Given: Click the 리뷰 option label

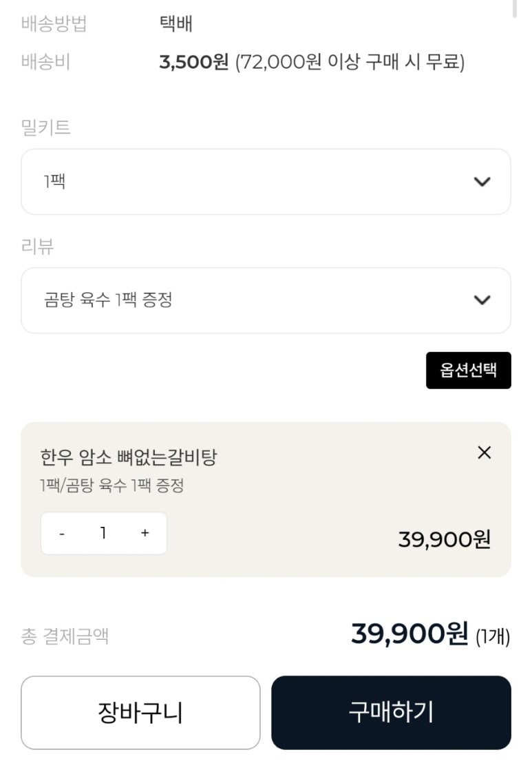Looking at the screenshot, I should coord(38,247).
